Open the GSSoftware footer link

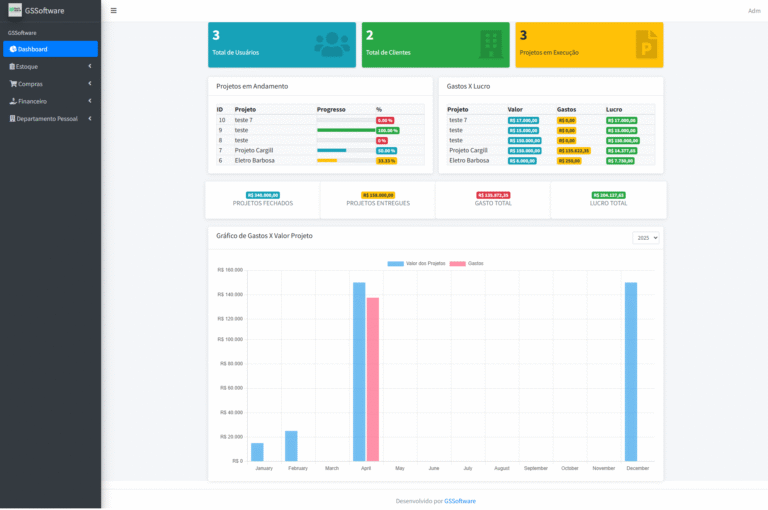(460, 500)
